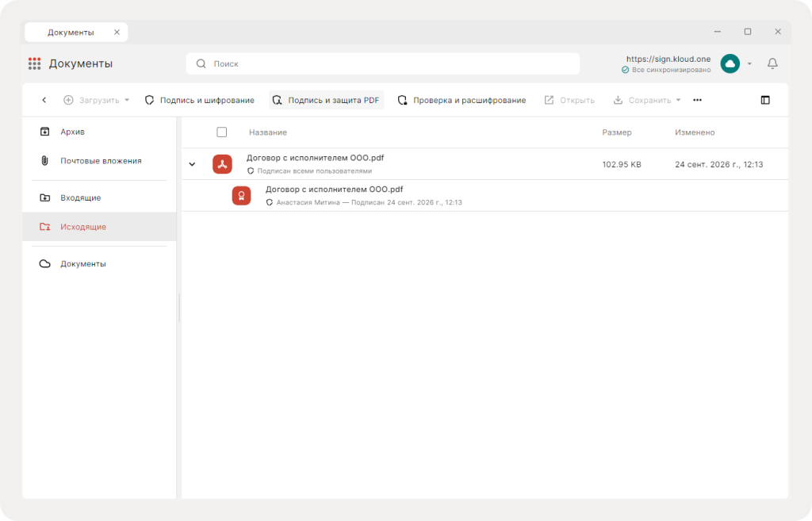Toggle the side panel layout icon
Viewport: 812px width, 521px height.
click(x=765, y=100)
